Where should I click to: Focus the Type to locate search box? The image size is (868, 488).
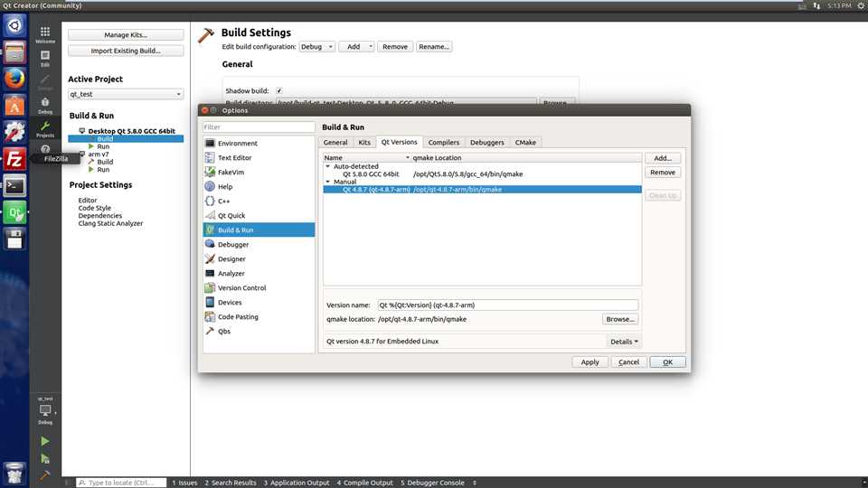120,483
